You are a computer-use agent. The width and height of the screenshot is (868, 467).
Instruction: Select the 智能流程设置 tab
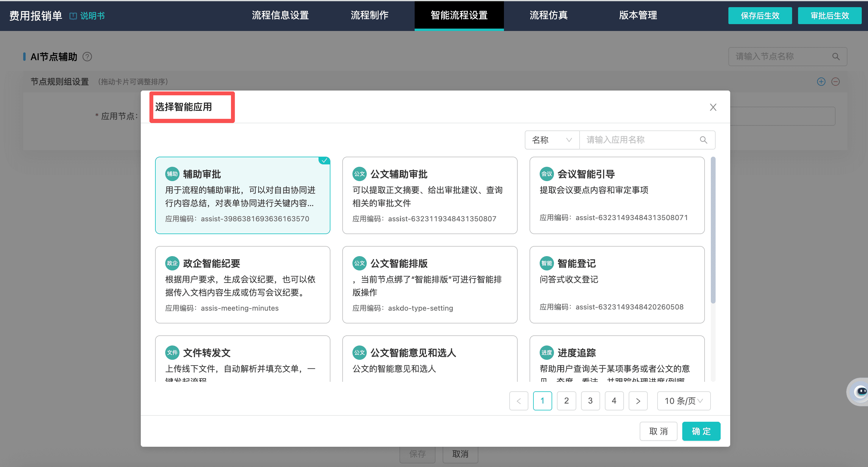[x=459, y=15]
